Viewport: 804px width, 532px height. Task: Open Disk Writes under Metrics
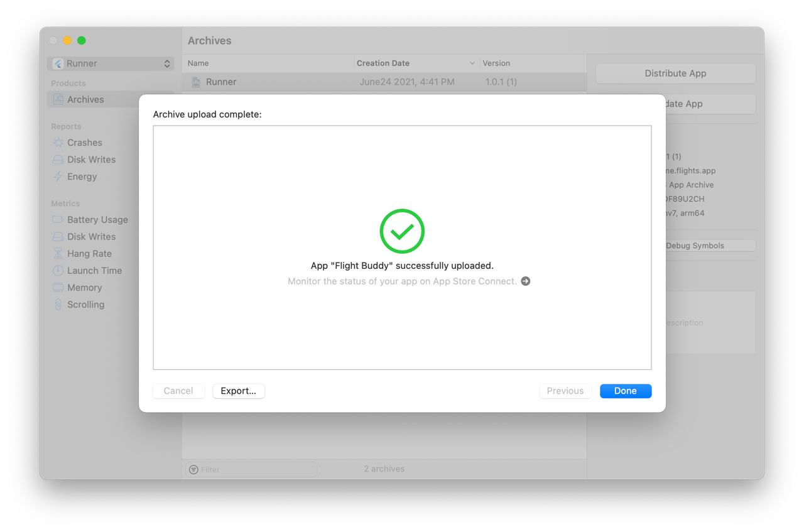92,237
